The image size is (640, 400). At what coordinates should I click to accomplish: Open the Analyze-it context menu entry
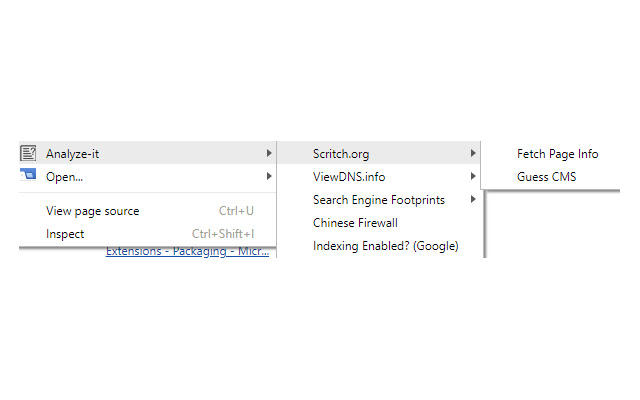[x=148, y=153]
